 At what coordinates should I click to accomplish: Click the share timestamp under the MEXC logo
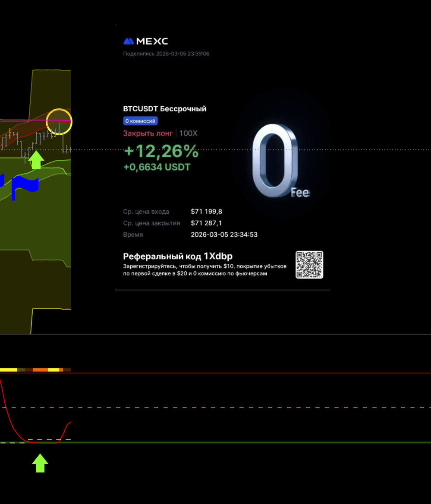166,54
